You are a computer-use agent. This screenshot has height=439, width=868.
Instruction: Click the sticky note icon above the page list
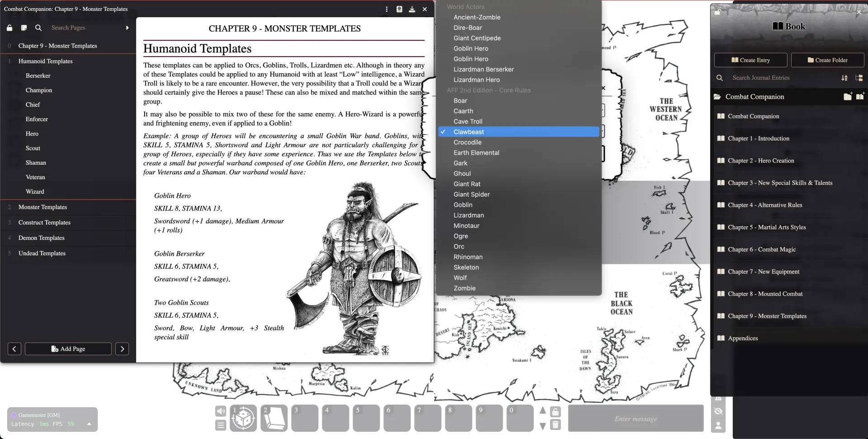click(24, 28)
